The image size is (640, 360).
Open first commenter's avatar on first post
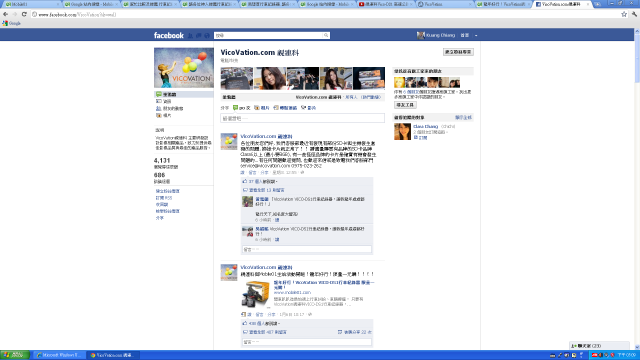click(247, 201)
